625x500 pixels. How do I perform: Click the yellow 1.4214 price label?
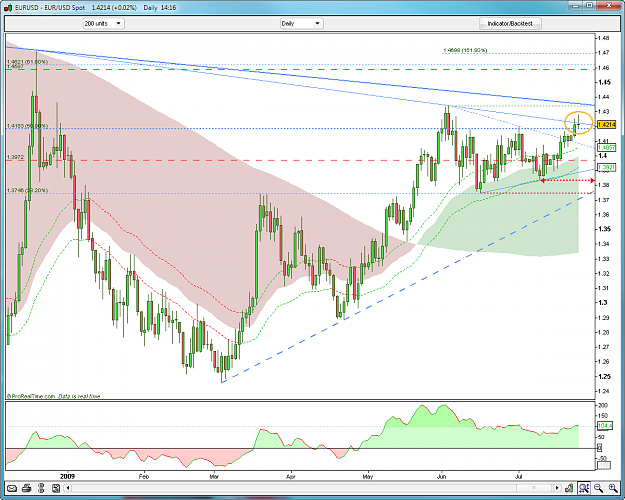[x=607, y=125]
